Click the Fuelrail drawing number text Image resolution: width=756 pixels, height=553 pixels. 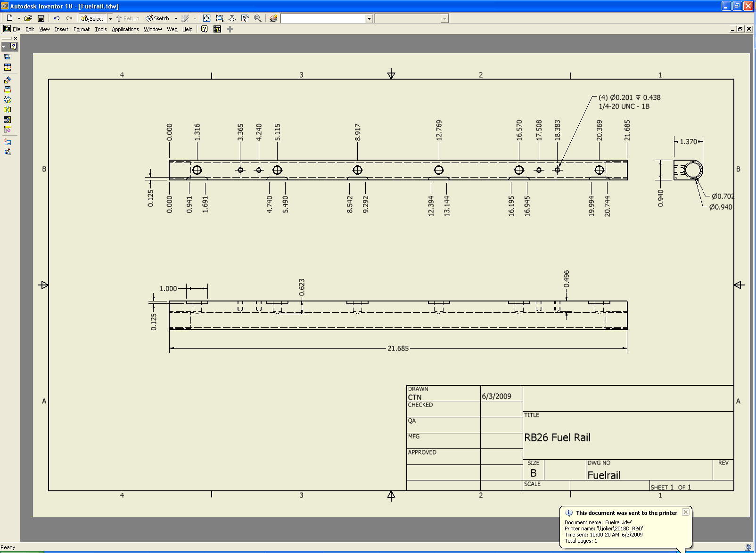(x=604, y=475)
